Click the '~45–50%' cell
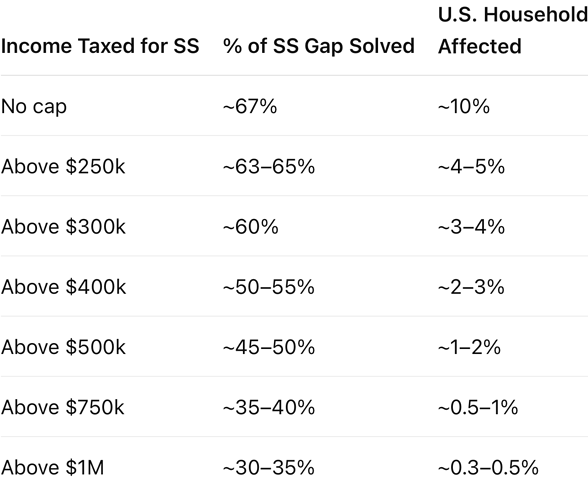The width and height of the screenshot is (588, 500). (x=269, y=347)
